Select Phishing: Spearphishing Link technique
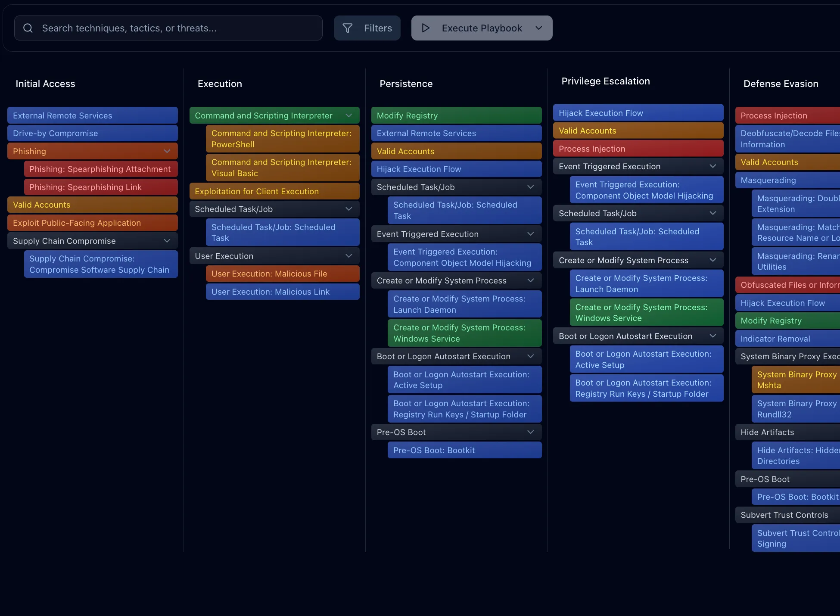 [x=101, y=187]
